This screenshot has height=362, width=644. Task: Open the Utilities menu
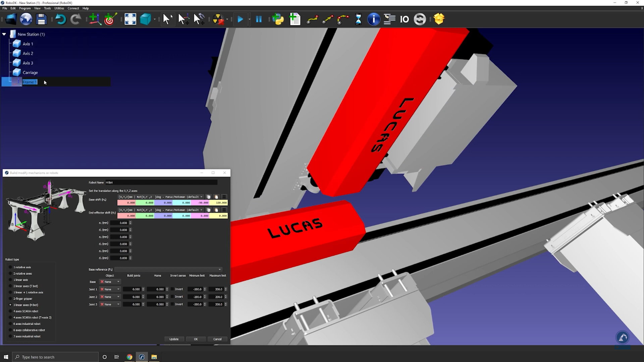pyautogui.click(x=59, y=8)
